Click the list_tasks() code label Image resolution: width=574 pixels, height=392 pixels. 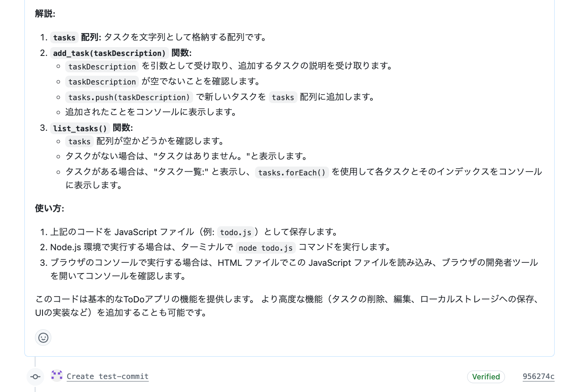[80, 128]
